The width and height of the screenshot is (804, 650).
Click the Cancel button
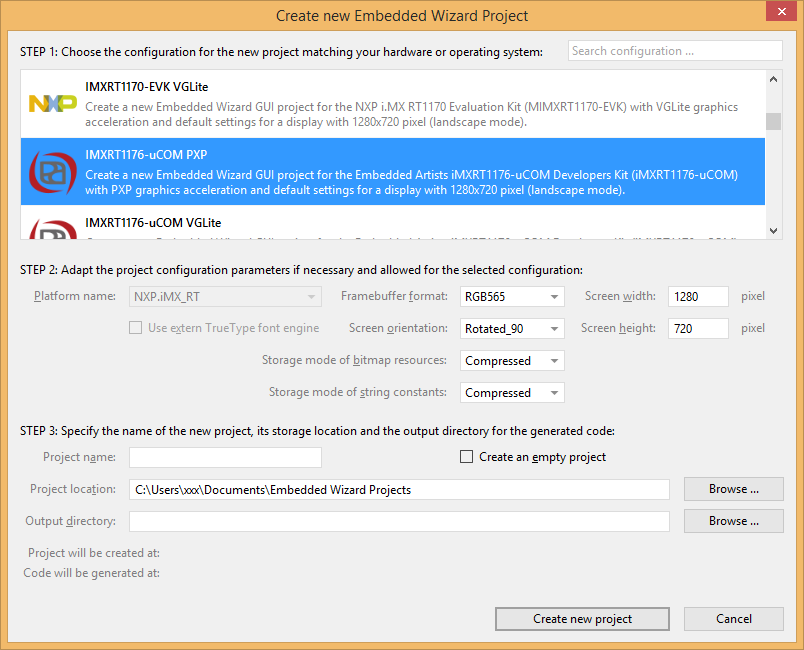733,619
